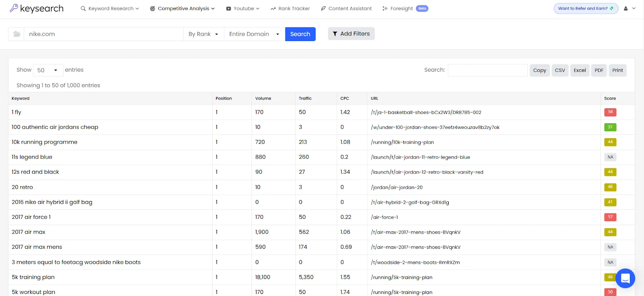Click URL /air-force-1
Screen dimensions: 644x296
click(384, 217)
